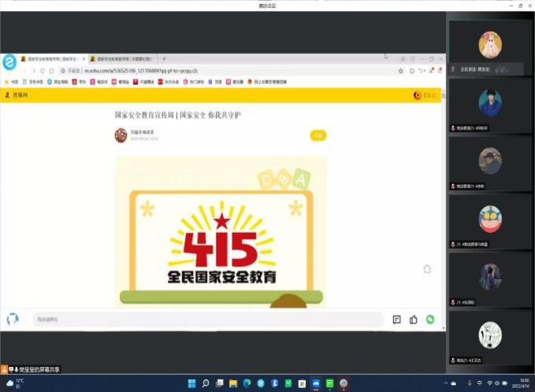
Task: Switch to the second browser tab
Action: click(122, 59)
